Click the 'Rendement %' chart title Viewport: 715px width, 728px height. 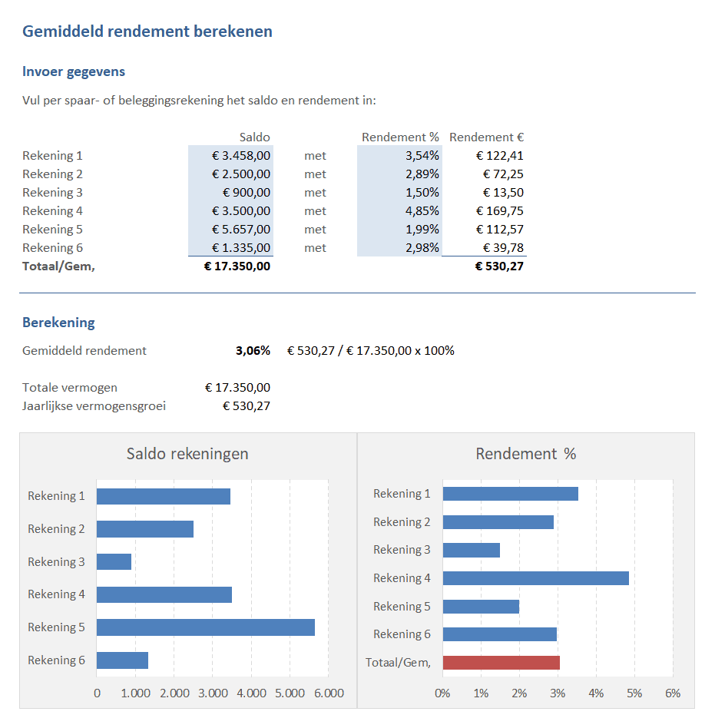pos(525,454)
